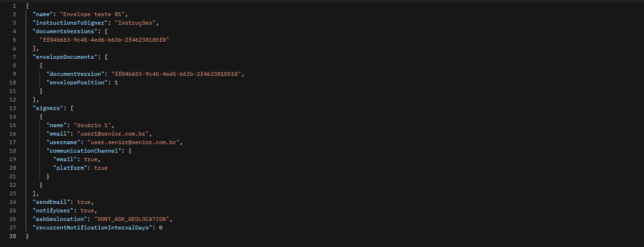Click the envelopePosition value 1
Image resolution: width=644 pixels, height=247 pixels.
pos(116,82)
